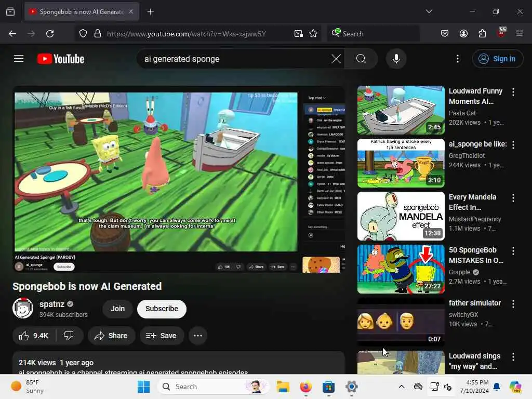This screenshot has height=399, width=532.
Task: Open father simulator video thumbnail
Action: [x=401, y=322]
